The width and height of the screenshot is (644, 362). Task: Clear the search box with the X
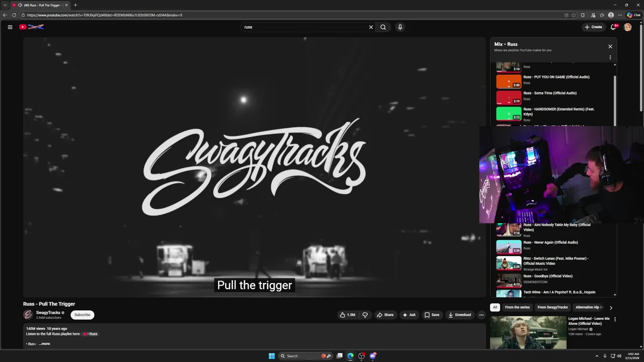[x=371, y=27]
